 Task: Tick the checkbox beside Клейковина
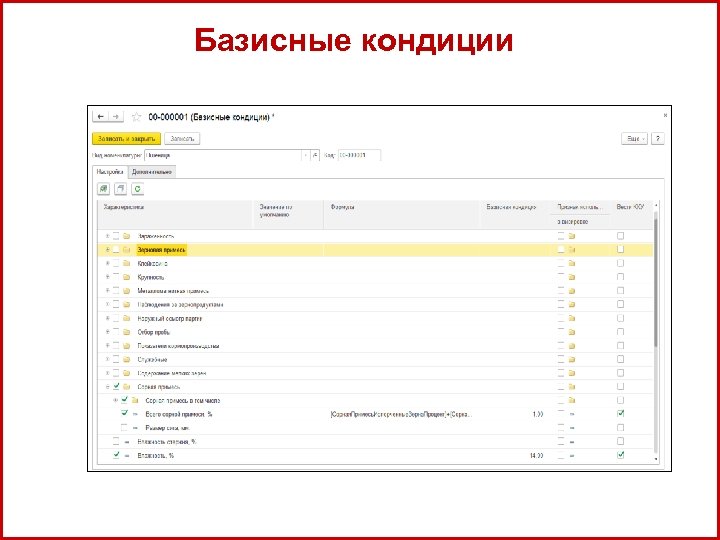(116, 264)
